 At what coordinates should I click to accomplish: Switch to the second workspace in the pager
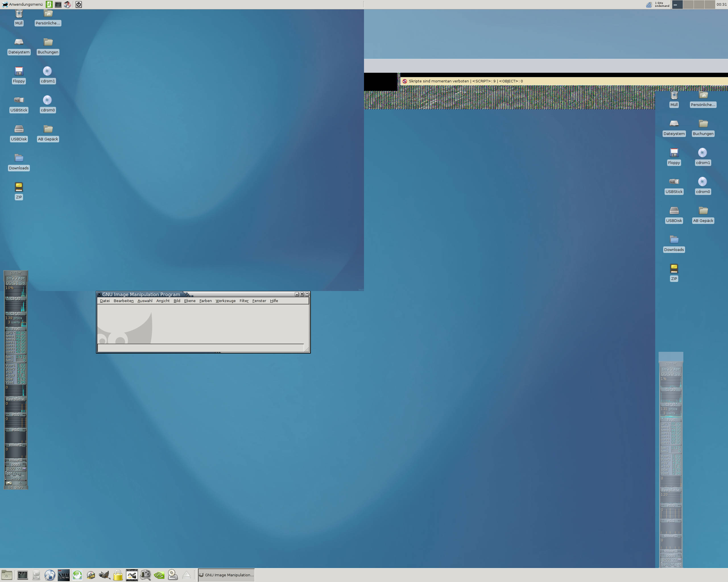click(x=688, y=4)
